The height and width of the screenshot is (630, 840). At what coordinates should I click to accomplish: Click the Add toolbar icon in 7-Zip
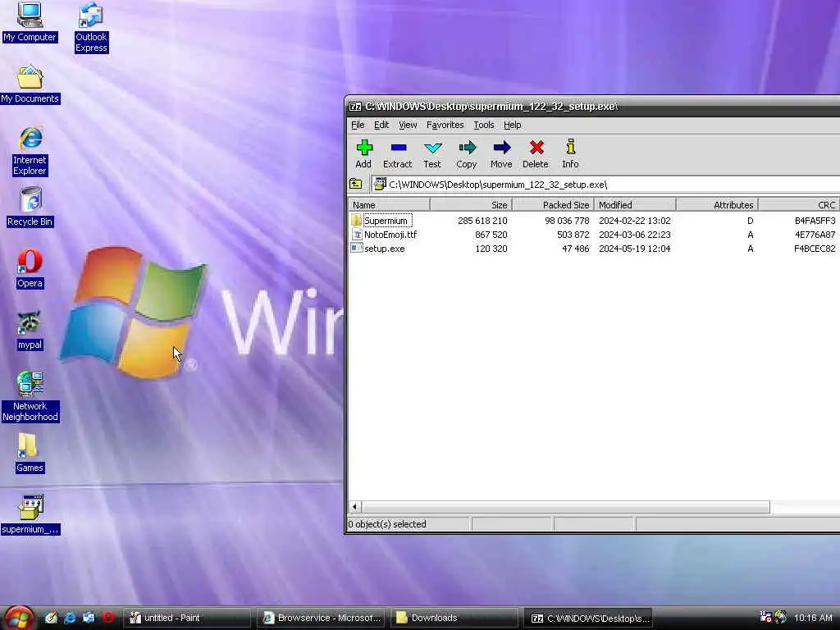pos(363,153)
